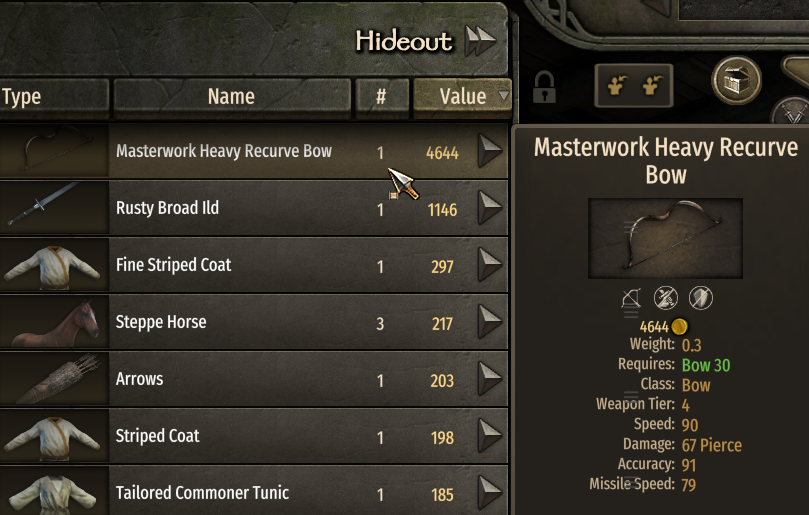This screenshot has height=515, width=809.
Task: Transfer Striped Coat with its arrow button
Action: [x=490, y=436]
